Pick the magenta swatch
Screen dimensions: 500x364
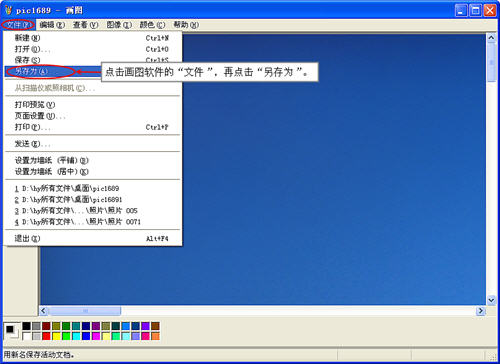tap(96, 336)
